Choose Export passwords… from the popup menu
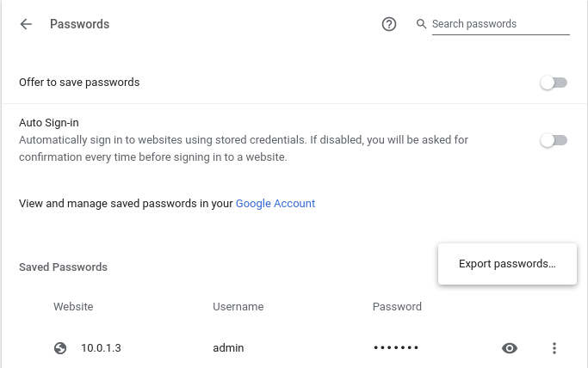The width and height of the screenshot is (588, 368). [x=507, y=264]
